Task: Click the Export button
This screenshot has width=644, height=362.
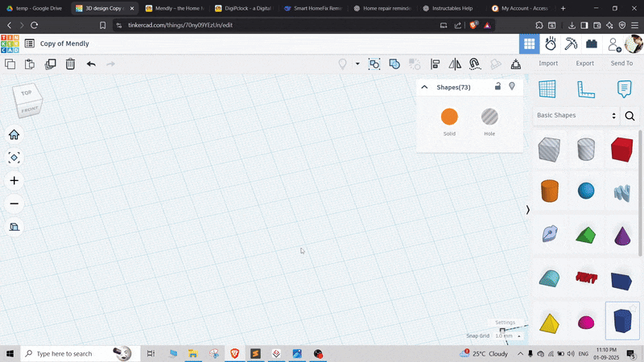Action: (x=585, y=64)
